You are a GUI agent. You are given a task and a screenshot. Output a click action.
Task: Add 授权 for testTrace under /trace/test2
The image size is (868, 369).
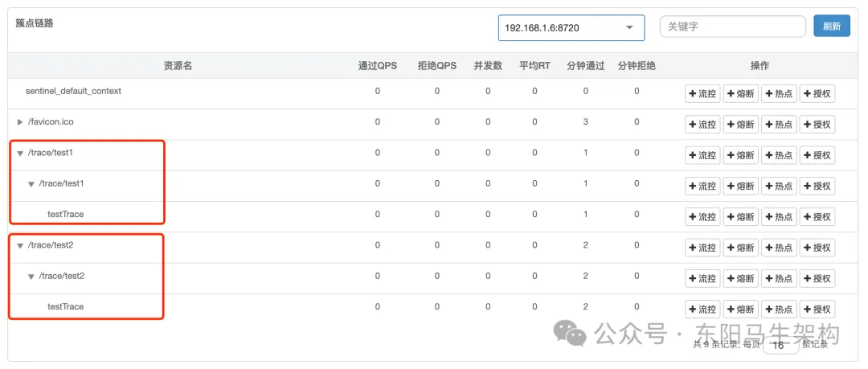tap(817, 310)
